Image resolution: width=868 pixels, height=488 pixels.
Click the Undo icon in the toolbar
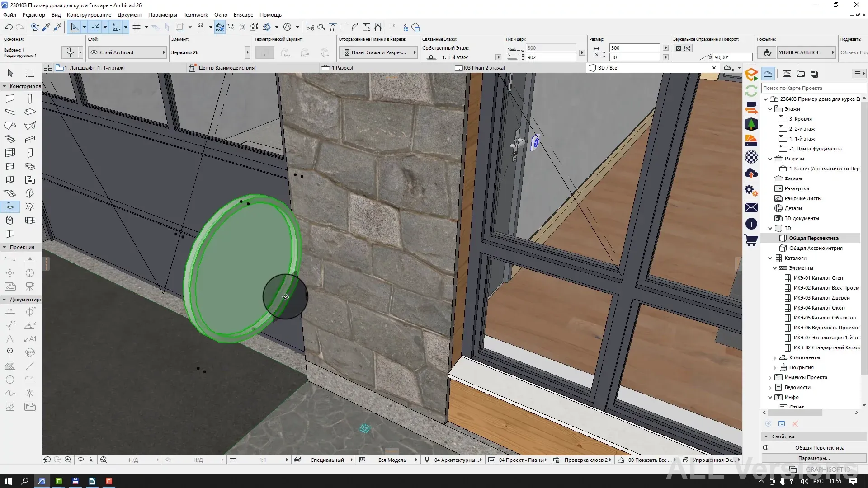(x=8, y=27)
